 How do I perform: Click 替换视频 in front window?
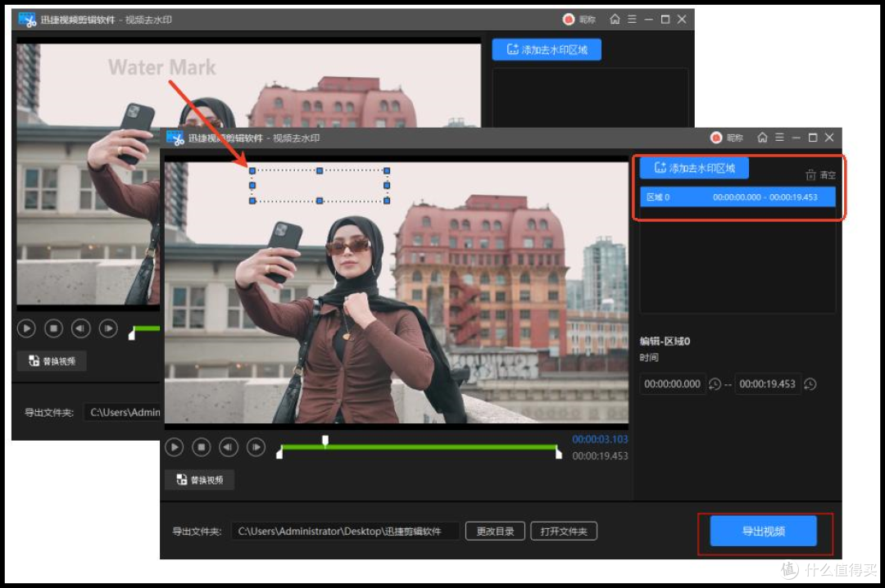200,480
